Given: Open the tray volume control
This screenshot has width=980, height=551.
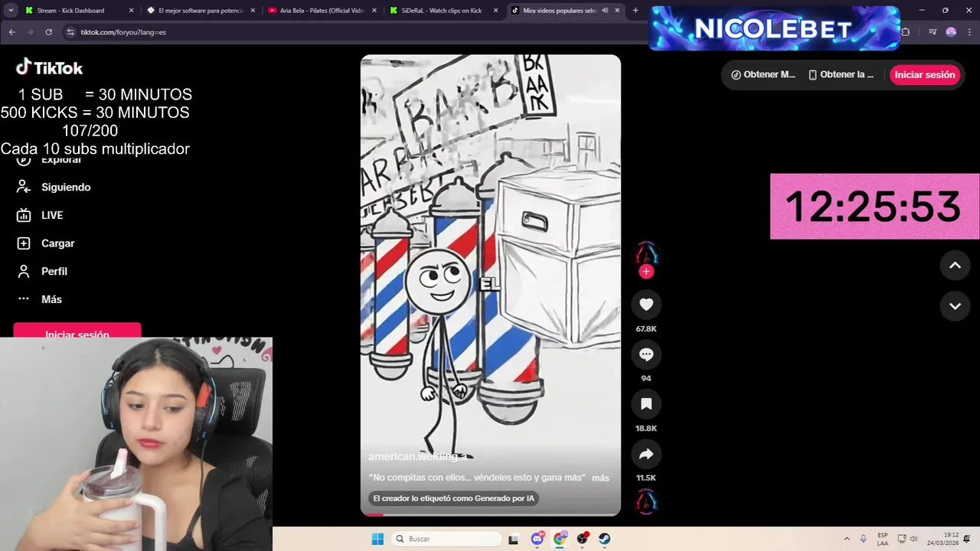Looking at the screenshot, I should 913,539.
